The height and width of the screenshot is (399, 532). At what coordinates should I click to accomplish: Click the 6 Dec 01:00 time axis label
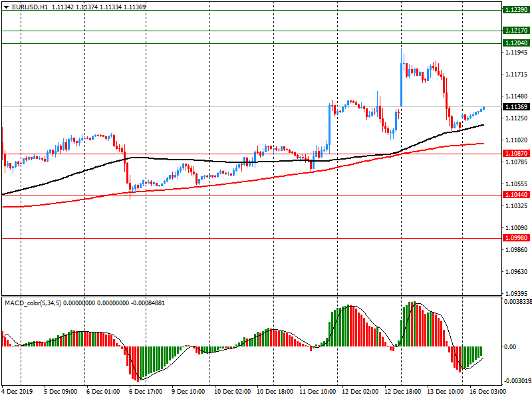pyautogui.click(x=103, y=392)
